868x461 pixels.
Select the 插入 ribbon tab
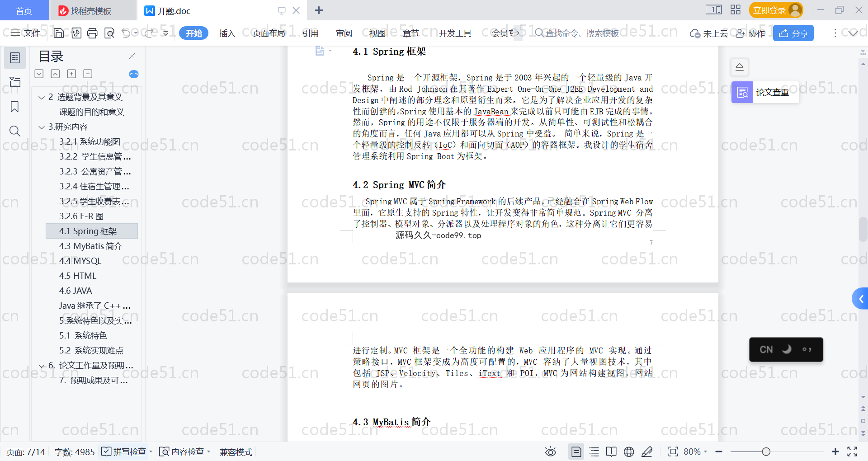(227, 33)
